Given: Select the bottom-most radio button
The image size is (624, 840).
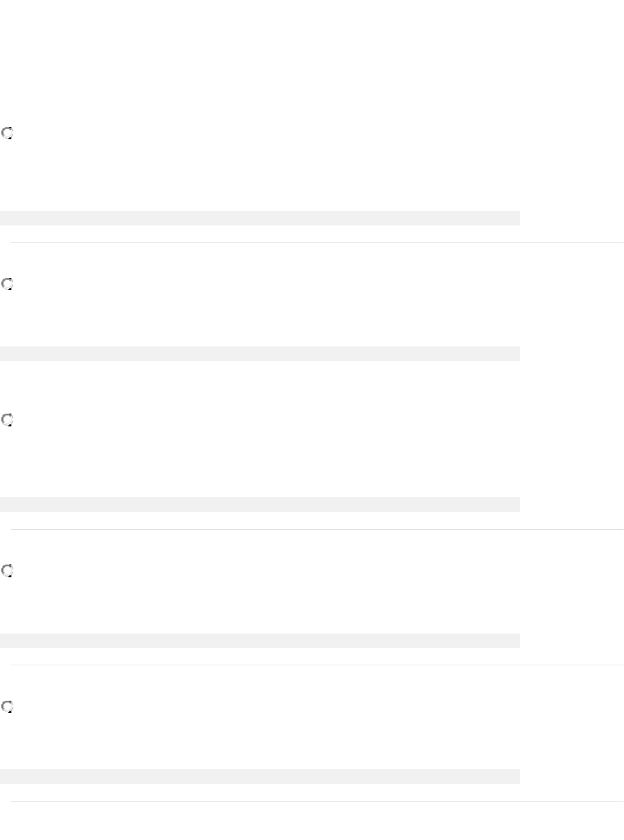Looking at the screenshot, I should (x=7, y=707).
